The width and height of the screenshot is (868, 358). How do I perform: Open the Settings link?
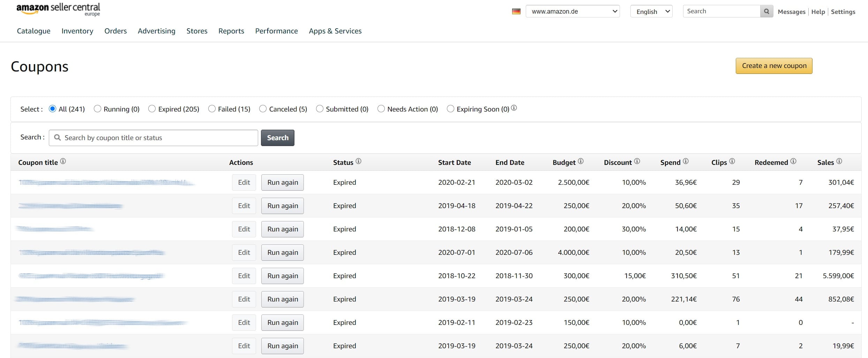click(x=843, y=12)
